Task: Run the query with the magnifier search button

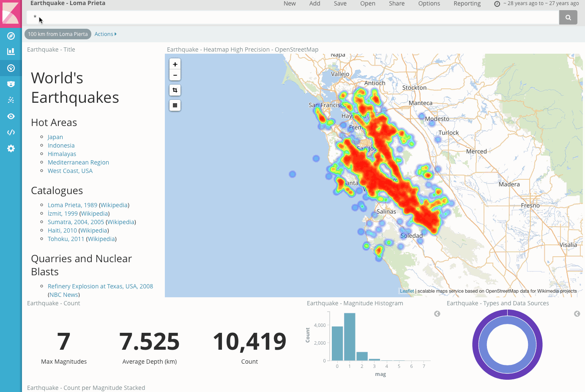Action: coord(568,17)
